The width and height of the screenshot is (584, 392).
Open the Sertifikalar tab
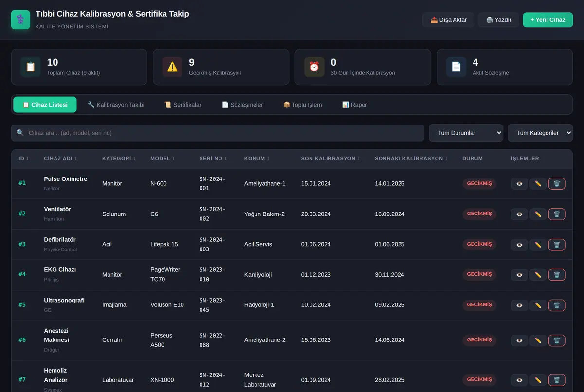pos(182,105)
